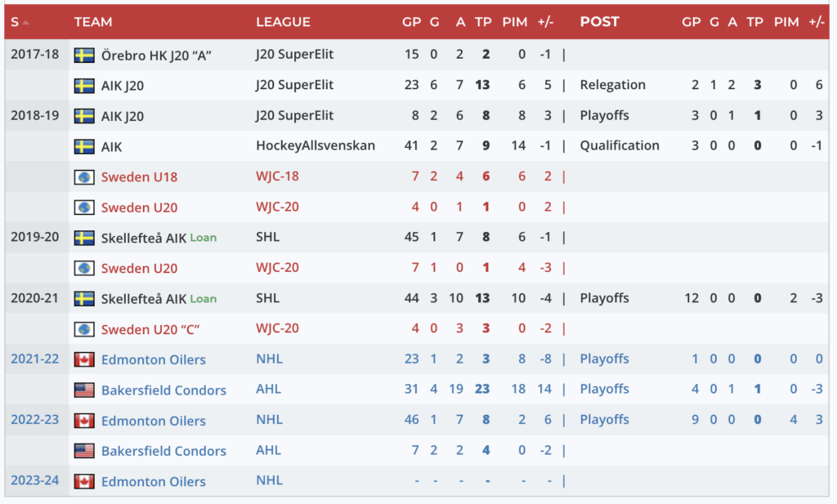Click the US flag beside 2021-22 Bakersfield Condors
This screenshot has height=504, width=837.
84,390
